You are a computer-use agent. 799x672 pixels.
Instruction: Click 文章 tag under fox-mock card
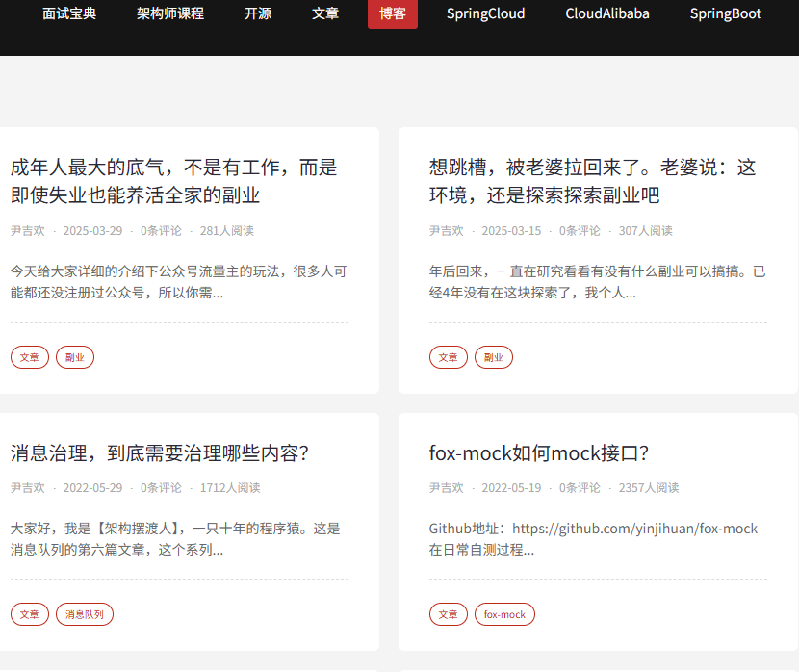[449, 614]
